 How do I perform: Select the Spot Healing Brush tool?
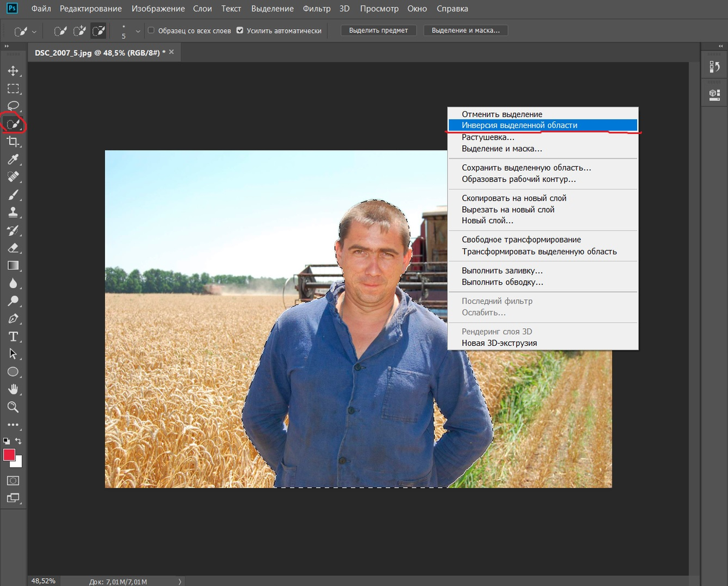(x=13, y=177)
